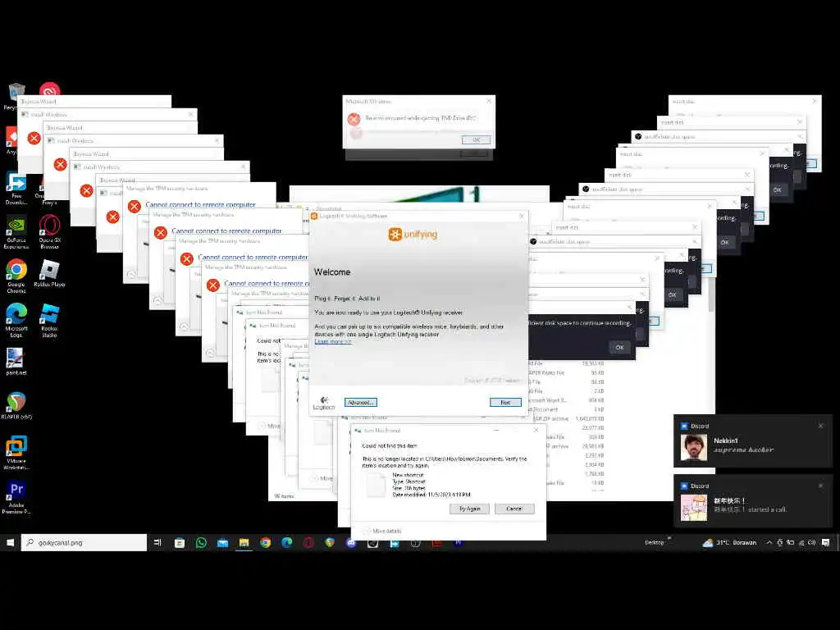The width and height of the screenshot is (840, 630).
Task: Launch Roblox Player desktop shortcut
Action: (x=49, y=273)
